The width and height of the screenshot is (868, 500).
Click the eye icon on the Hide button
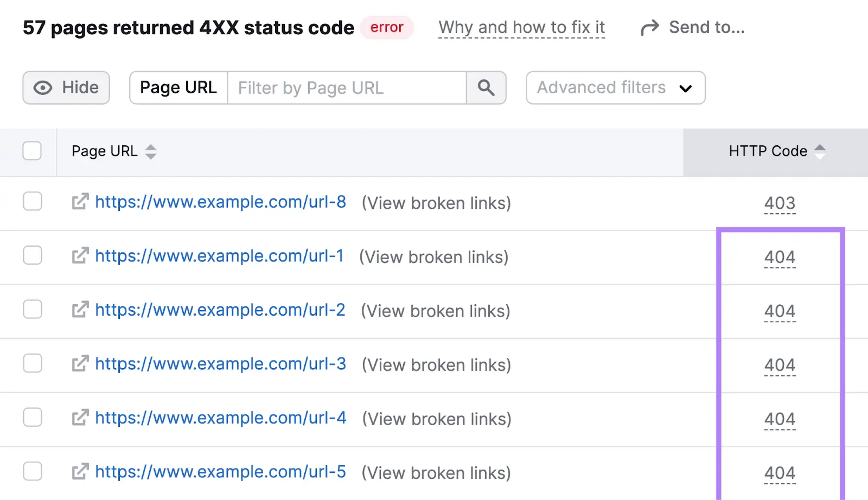(x=42, y=87)
